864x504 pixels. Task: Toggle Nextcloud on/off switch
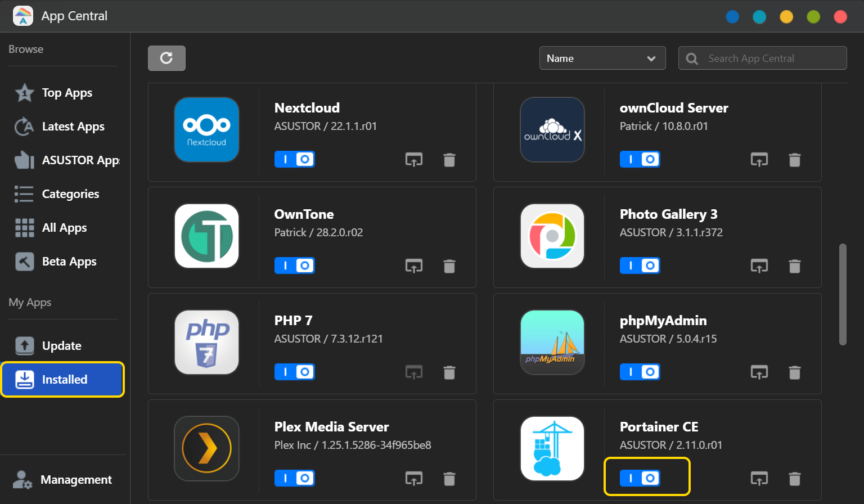point(294,159)
